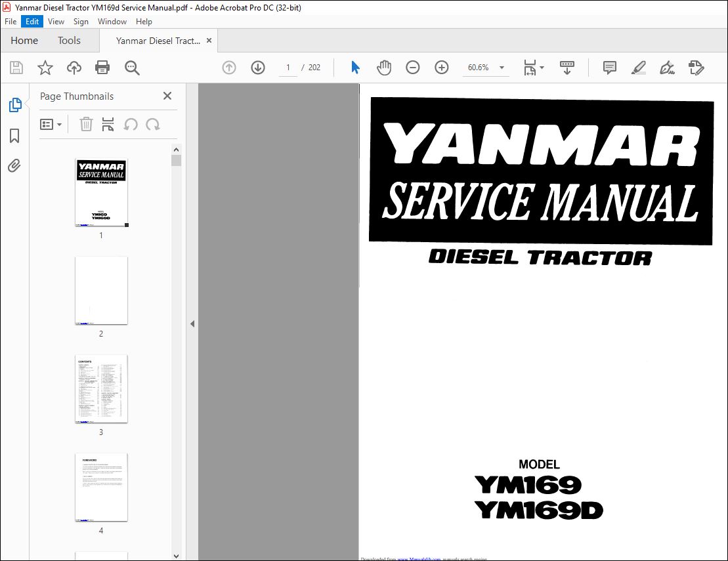Expand fit page options arrow
Viewport: 728px width, 561px height.
(542, 68)
